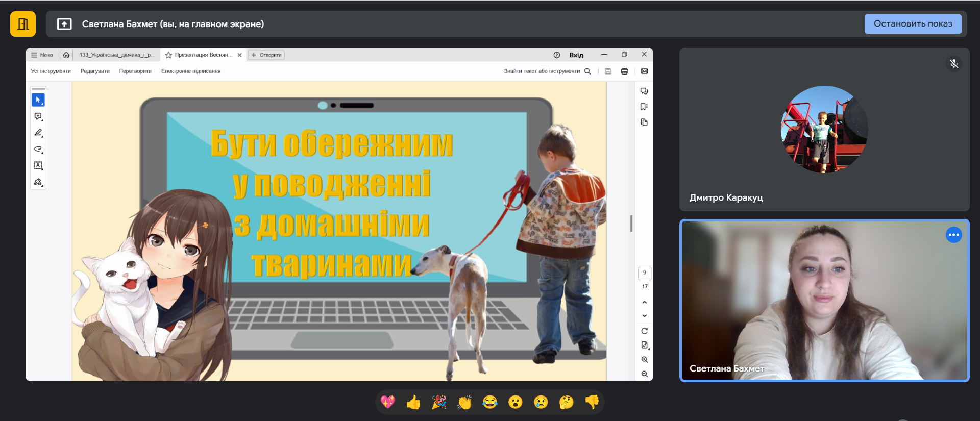Viewport: 980px width, 421px height.
Task: Go to the previous page with the up chevron
Action: (644, 302)
